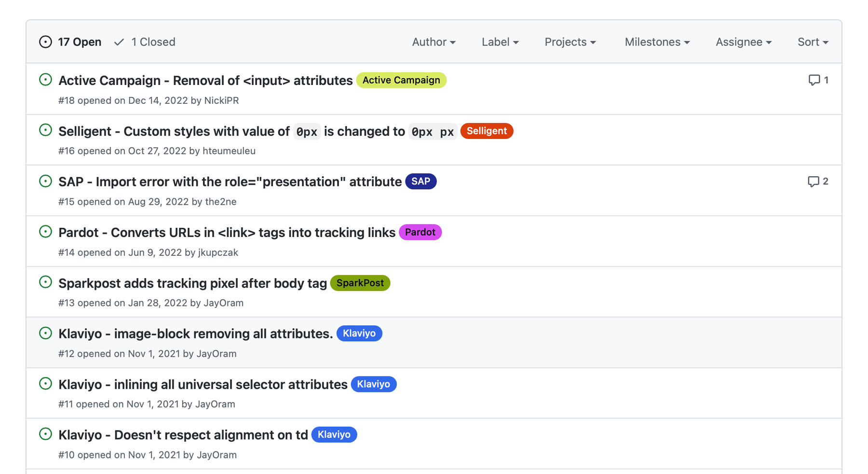Click the checkmark icon next to 1 Closed
The image size is (868, 474).
click(x=119, y=42)
